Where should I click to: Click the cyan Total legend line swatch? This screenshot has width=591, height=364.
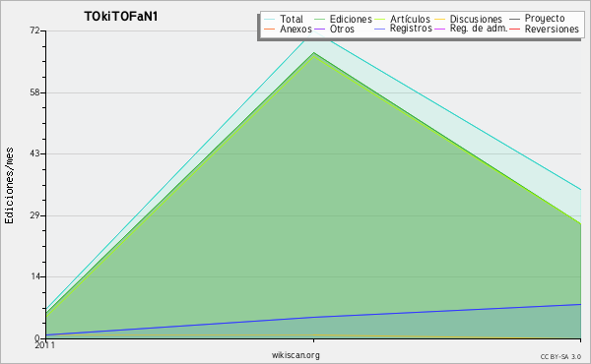(270, 19)
